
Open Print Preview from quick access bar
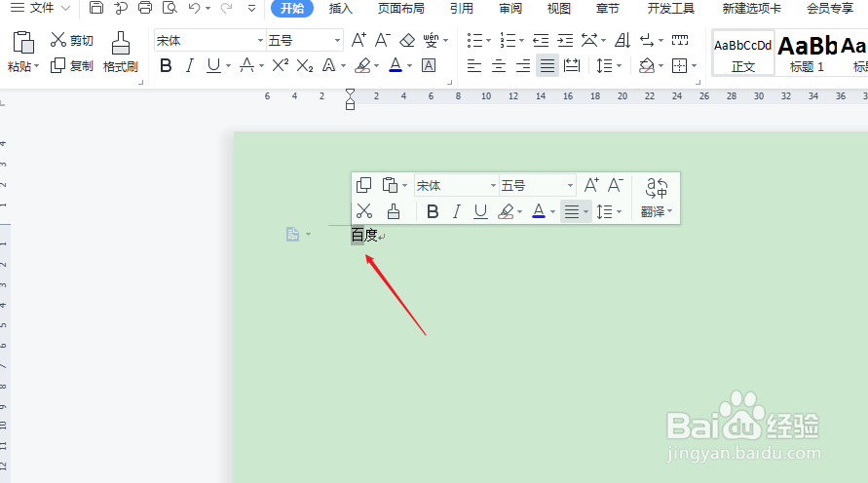point(170,8)
